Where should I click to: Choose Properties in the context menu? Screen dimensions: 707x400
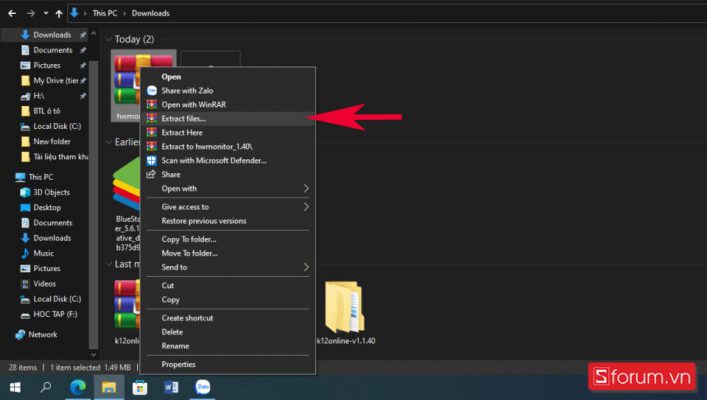(179, 364)
